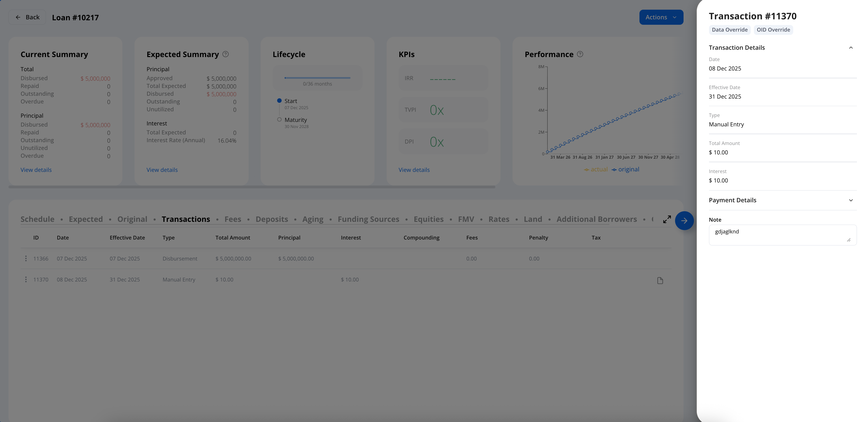The image size is (868, 422).
Task: Click the Total Amount column header
Action: [233, 237]
